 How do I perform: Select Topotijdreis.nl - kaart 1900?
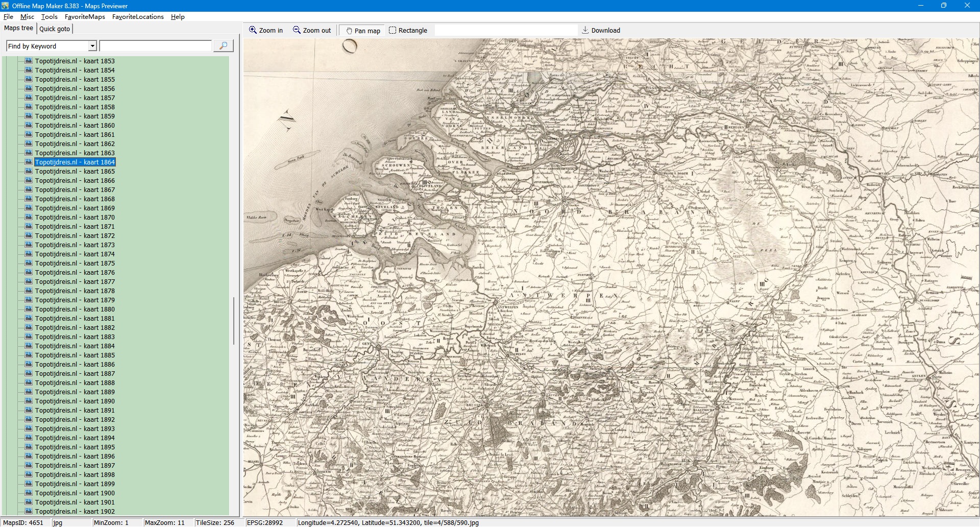(75, 493)
